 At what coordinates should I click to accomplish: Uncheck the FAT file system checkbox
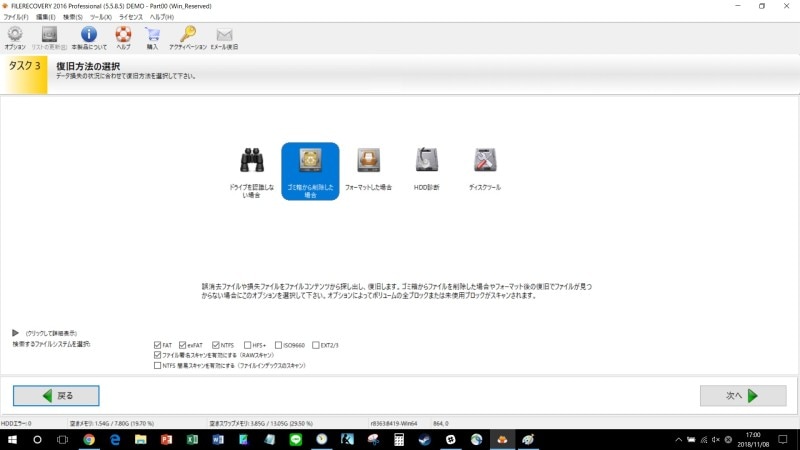click(158, 345)
